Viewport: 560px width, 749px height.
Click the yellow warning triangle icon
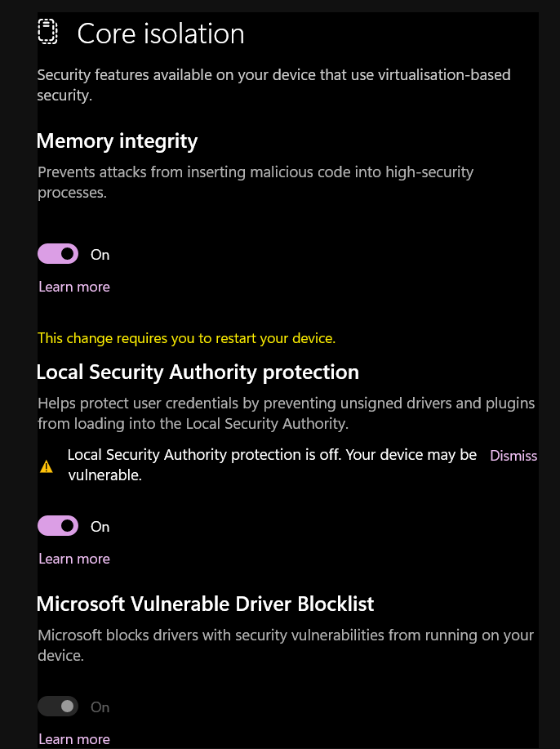(x=47, y=467)
